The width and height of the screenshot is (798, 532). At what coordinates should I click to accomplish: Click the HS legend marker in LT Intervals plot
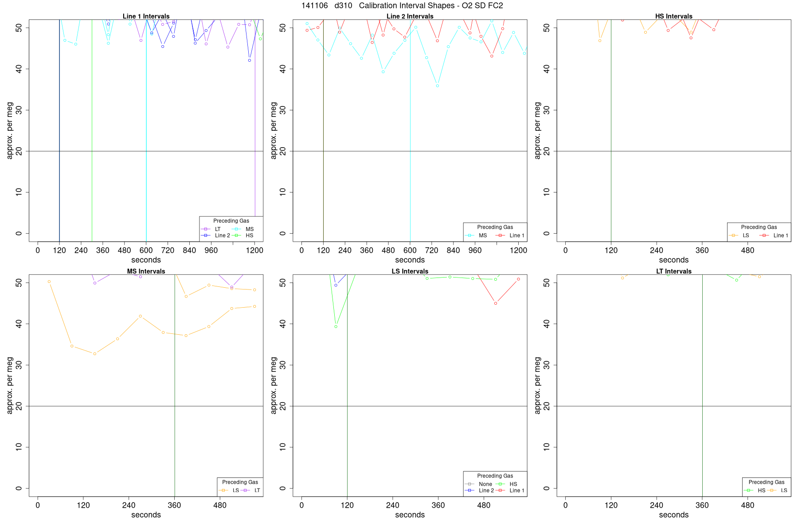point(748,490)
